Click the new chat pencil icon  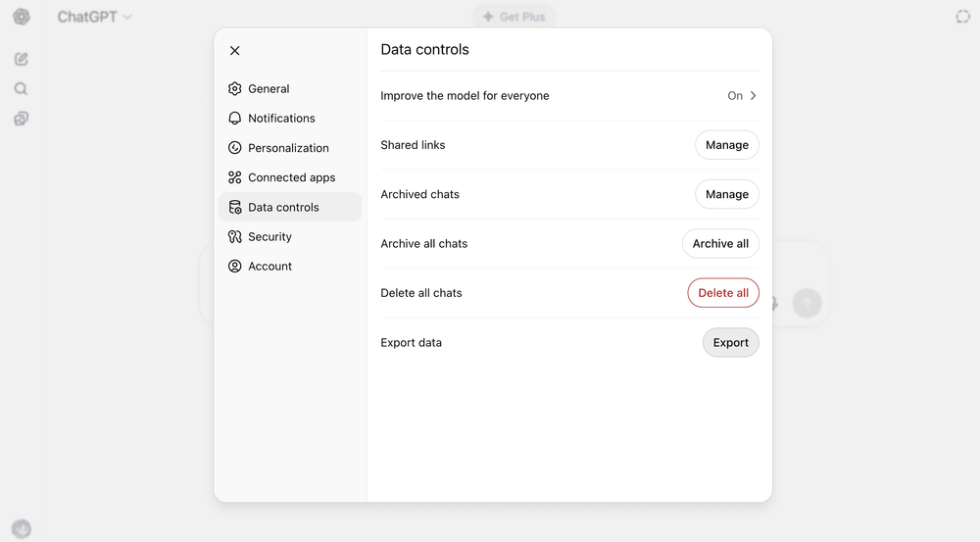22,59
